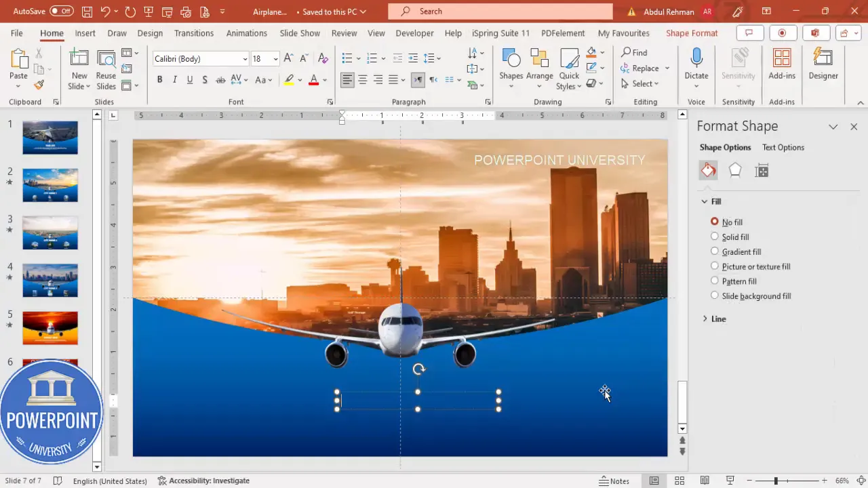The height and width of the screenshot is (488, 868).
Task: Click the rotate handle above text box
Action: pos(418,369)
